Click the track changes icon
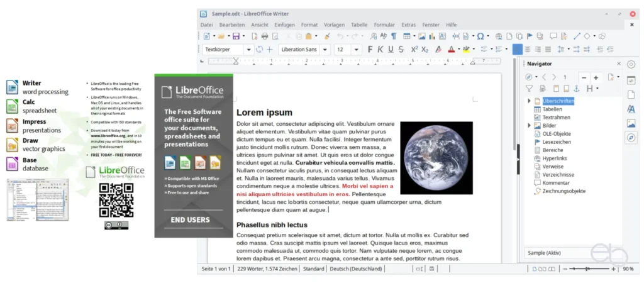The width and height of the screenshot is (644, 283). click(x=564, y=36)
